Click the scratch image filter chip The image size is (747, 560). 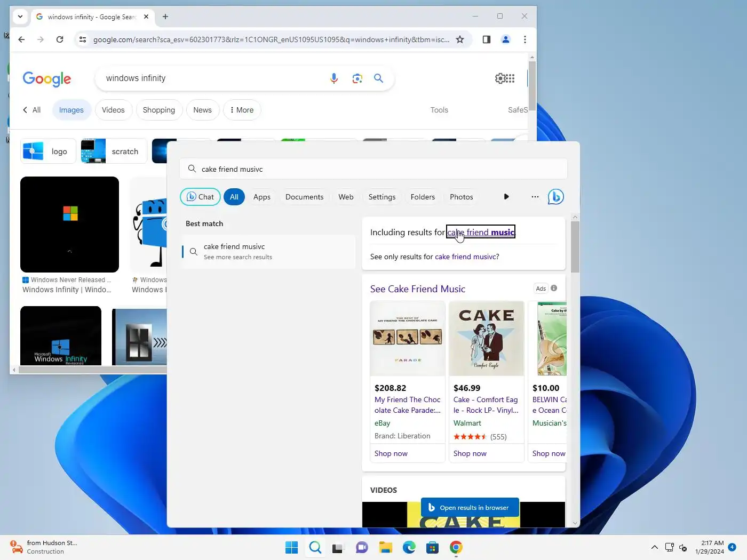click(x=113, y=151)
